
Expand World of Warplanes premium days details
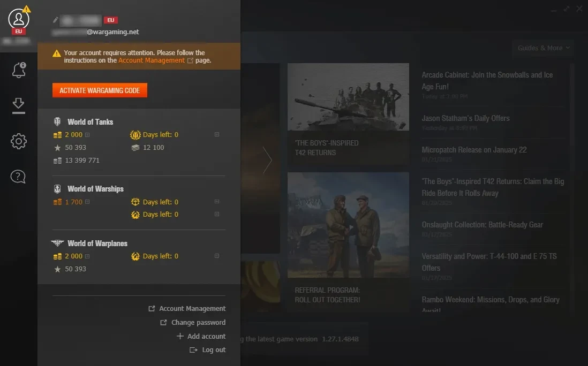217,256
